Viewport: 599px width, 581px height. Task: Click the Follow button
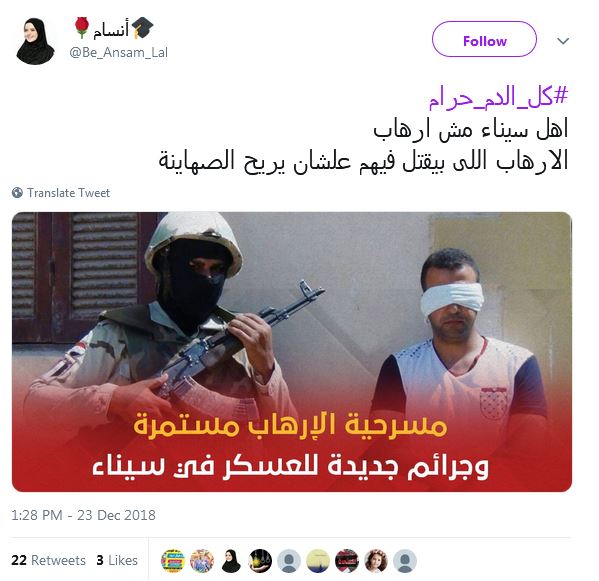point(484,39)
